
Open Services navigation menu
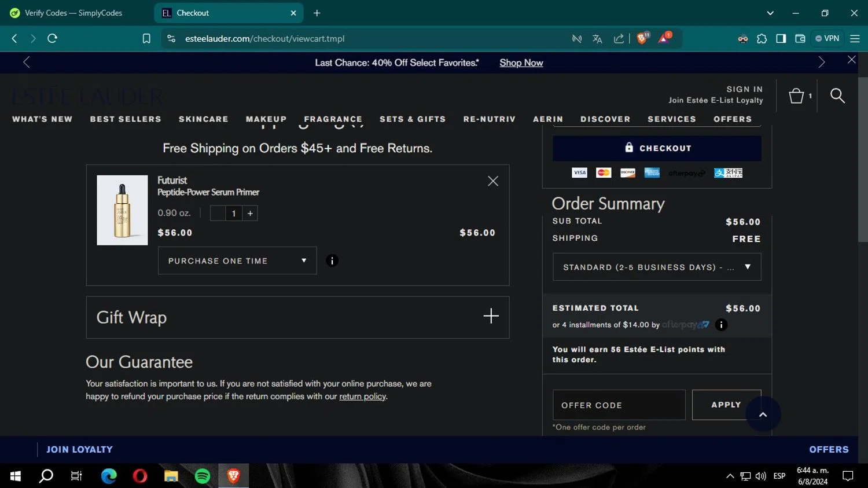pyautogui.click(x=672, y=119)
